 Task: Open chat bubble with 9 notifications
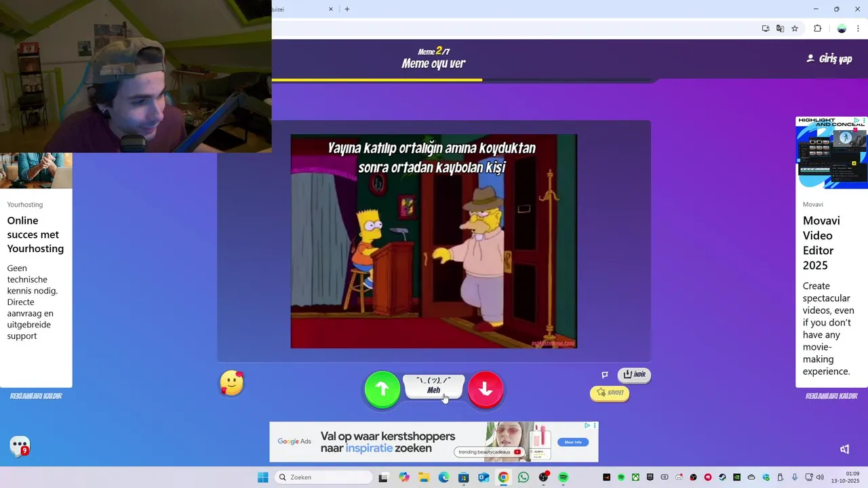coord(20,446)
